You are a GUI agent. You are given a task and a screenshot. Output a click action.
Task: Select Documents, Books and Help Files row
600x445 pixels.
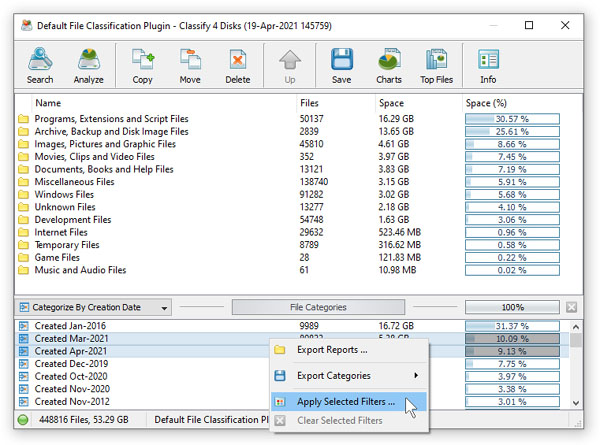[298, 170]
